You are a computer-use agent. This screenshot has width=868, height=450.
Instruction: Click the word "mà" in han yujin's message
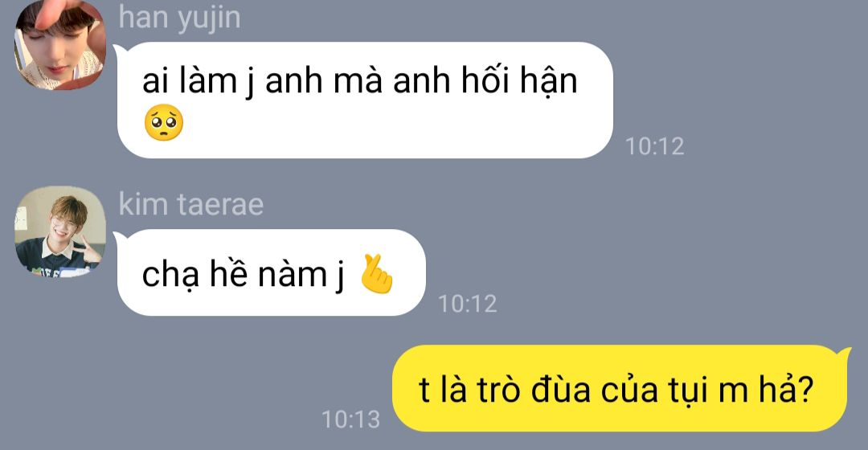pos(358,81)
